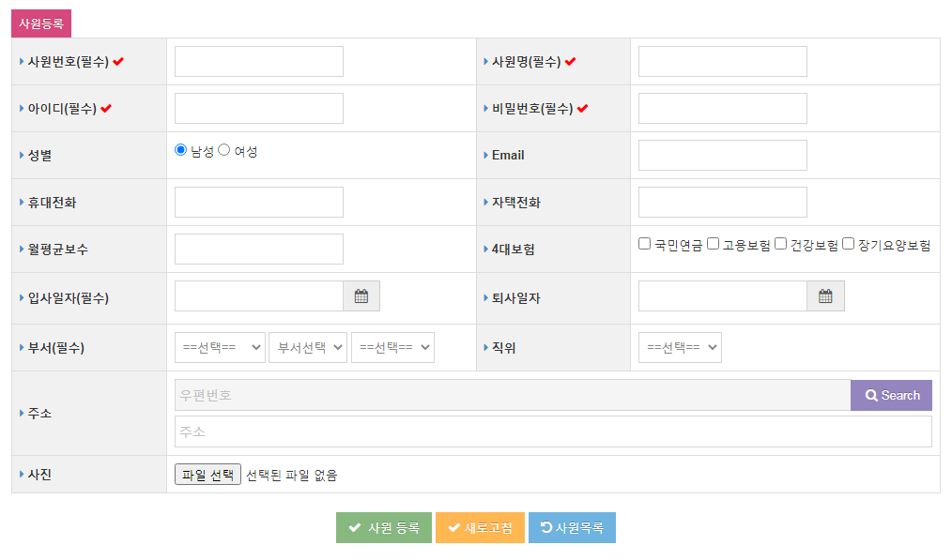Open the 입사일자 calendar picker icon

coord(361,296)
